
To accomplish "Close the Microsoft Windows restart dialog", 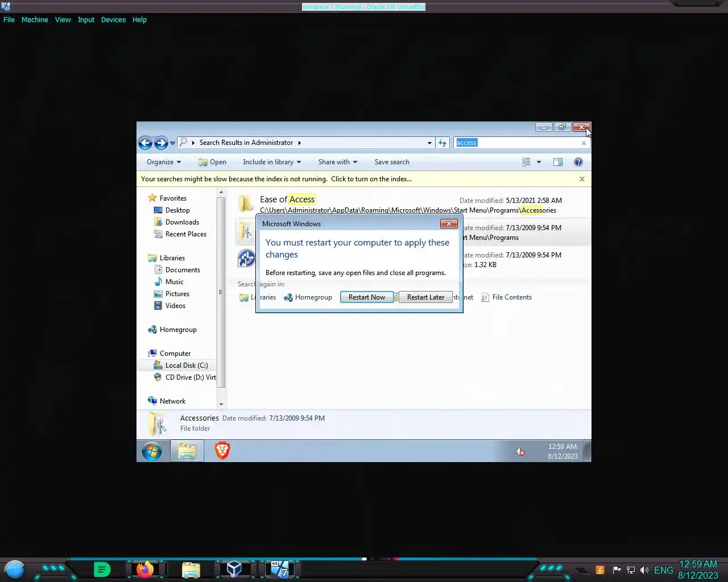I will pos(449,224).
